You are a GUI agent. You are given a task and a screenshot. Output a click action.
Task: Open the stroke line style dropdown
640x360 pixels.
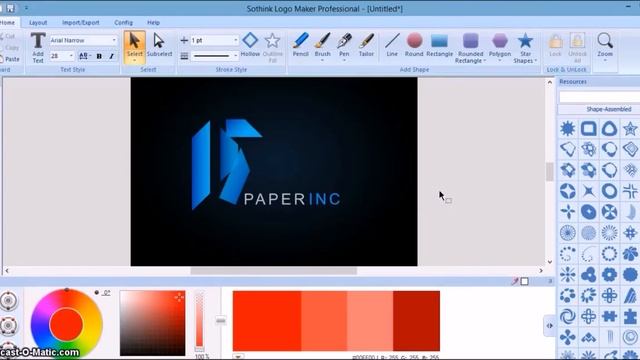pyautogui.click(x=236, y=56)
